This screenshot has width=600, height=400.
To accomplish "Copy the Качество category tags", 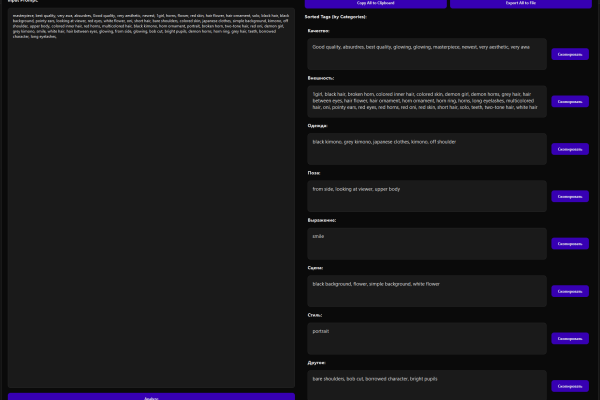I will pos(570,54).
